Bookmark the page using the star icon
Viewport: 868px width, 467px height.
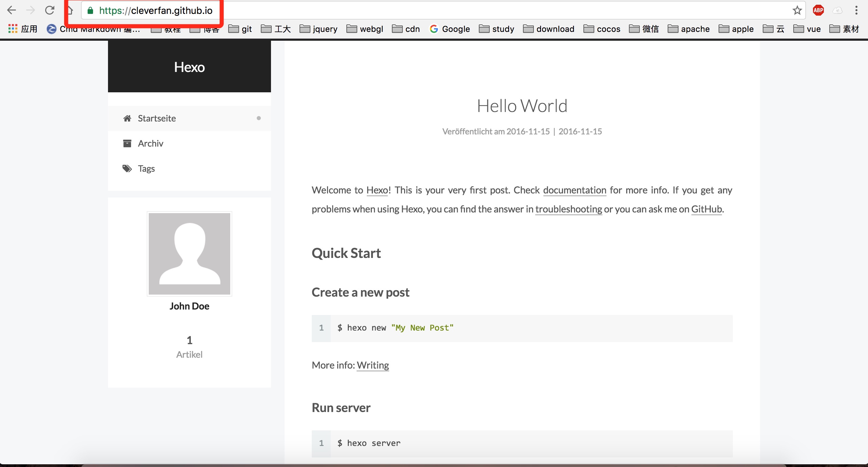(797, 11)
